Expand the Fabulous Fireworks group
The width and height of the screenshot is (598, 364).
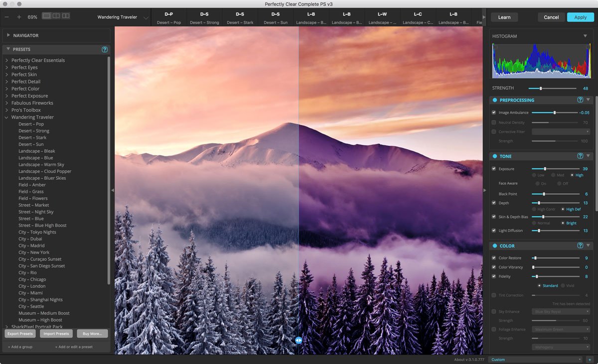tap(6, 103)
